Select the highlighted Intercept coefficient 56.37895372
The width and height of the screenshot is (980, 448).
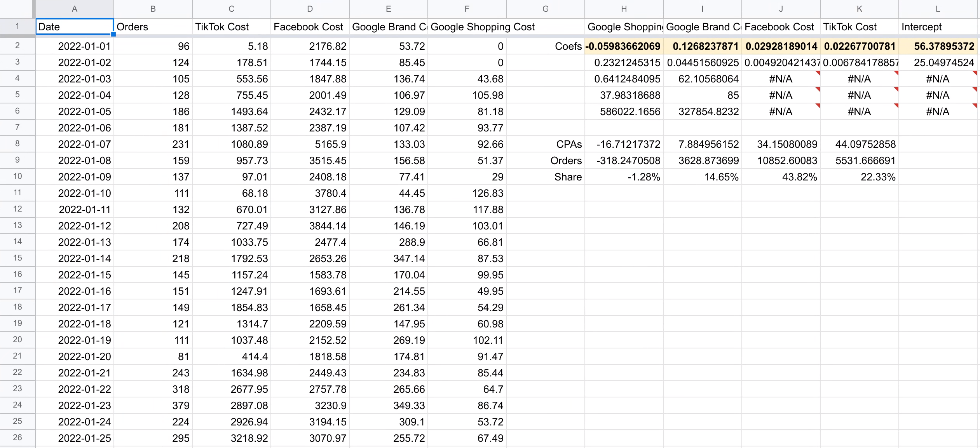[x=938, y=46]
